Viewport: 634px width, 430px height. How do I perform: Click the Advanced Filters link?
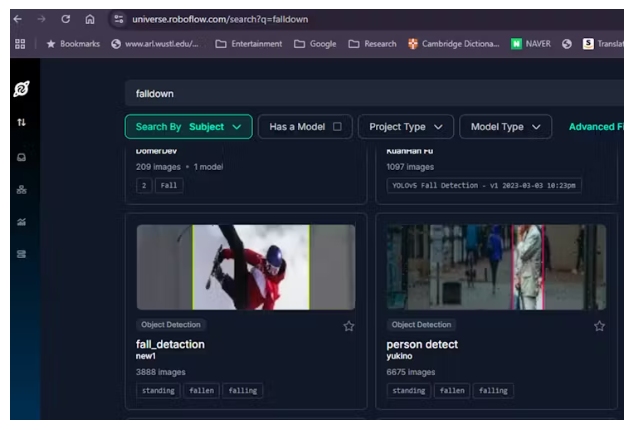[x=596, y=127]
